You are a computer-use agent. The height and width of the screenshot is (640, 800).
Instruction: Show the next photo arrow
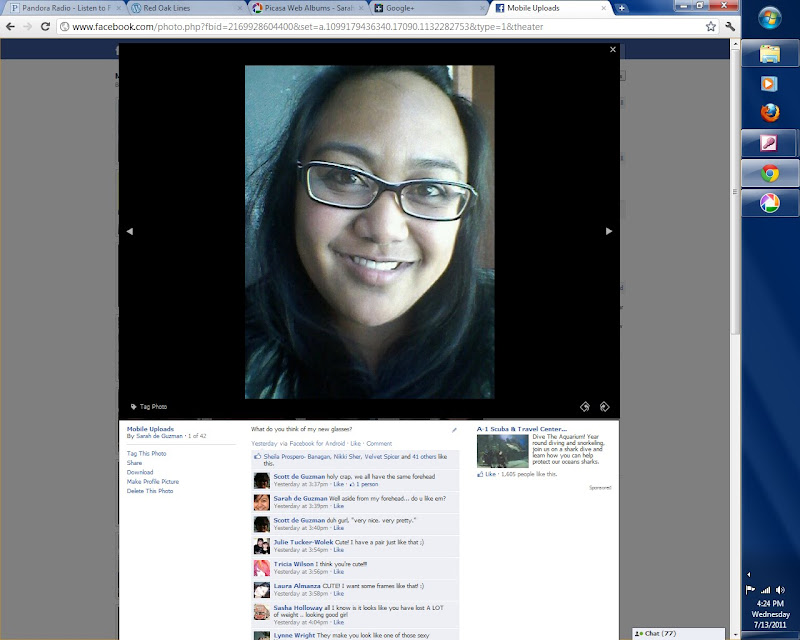[609, 231]
